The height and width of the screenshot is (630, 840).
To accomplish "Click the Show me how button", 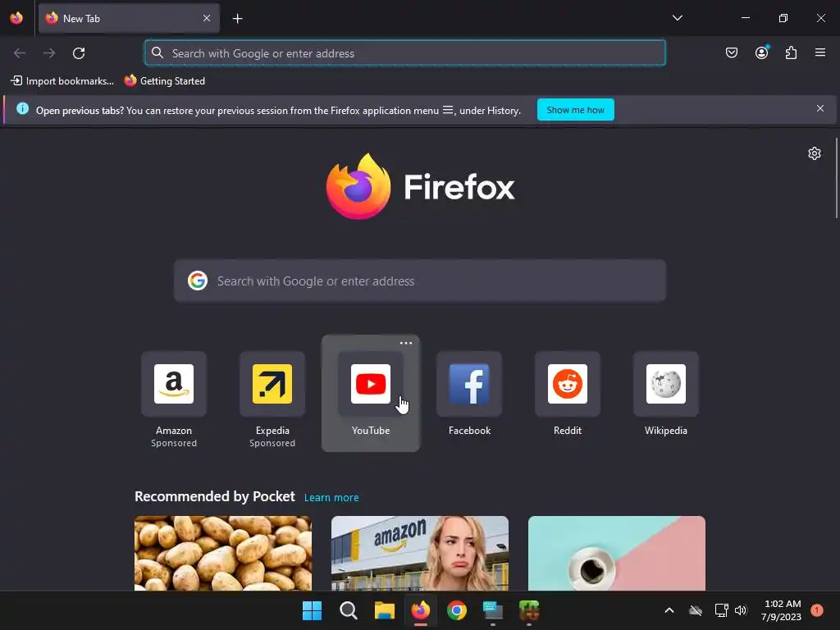I will (575, 110).
